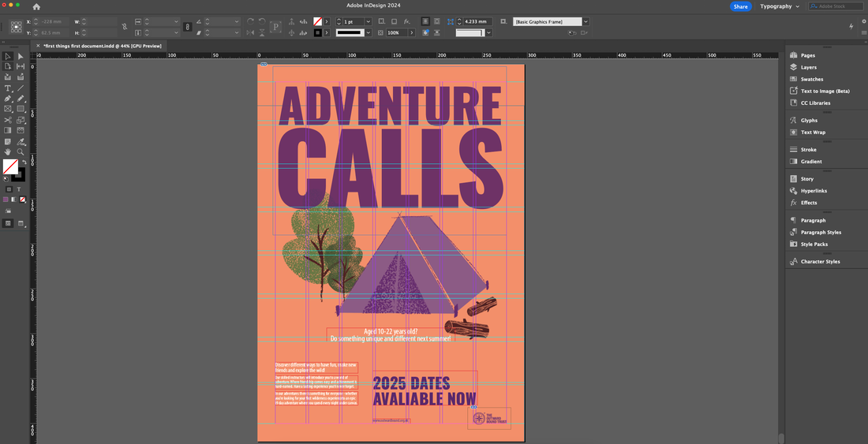The width and height of the screenshot is (868, 444).
Task: Select the Scissors tool
Action: tap(8, 120)
